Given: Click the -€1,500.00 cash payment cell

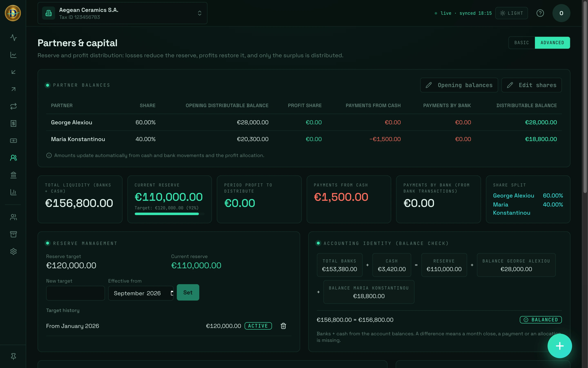Looking at the screenshot, I should pos(385,139).
